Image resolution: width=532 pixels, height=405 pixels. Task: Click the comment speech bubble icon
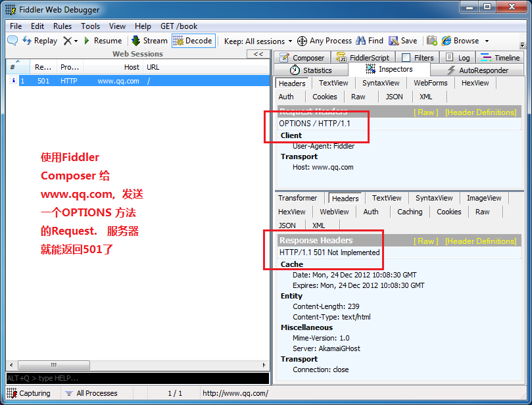pyautogui.click(x=12, y=40)
